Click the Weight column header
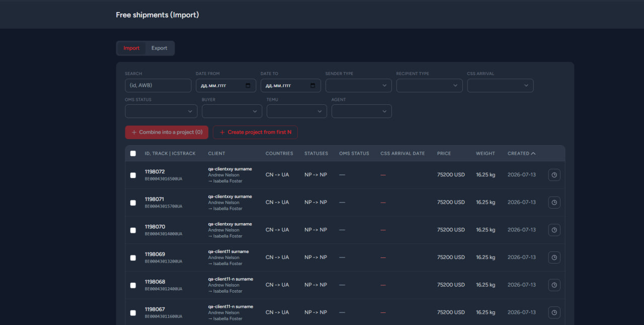This screenshot has height=325, width=644. [x=486, y=153]
